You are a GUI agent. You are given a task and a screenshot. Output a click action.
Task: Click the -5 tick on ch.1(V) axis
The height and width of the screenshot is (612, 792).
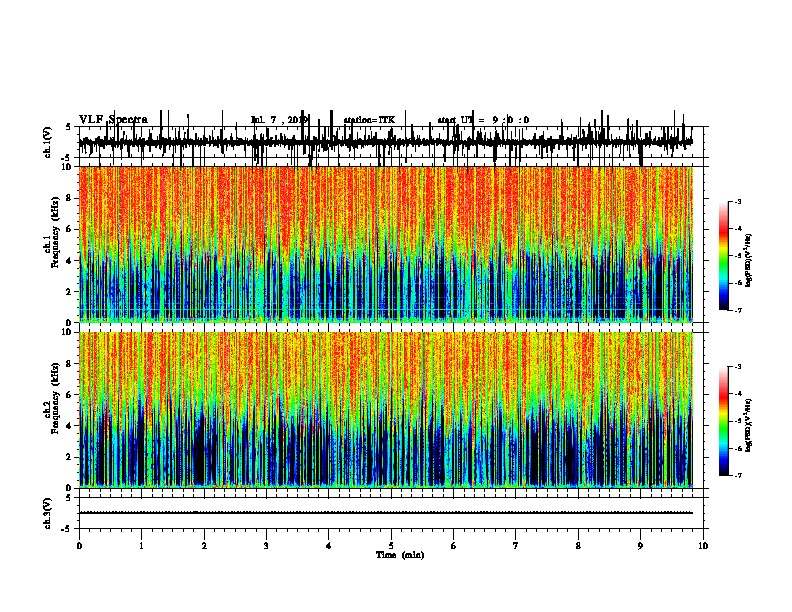tap(67, 158)
